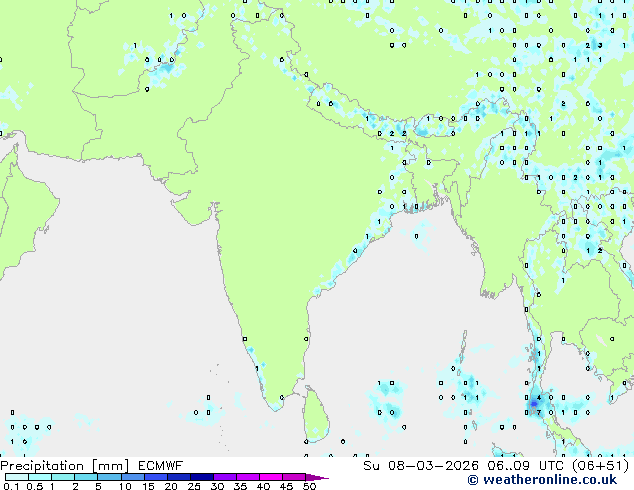The height and width of the screenshot is (490, 634).
Task: Click the 'ECMWF' model label
Action: [161, 466]
